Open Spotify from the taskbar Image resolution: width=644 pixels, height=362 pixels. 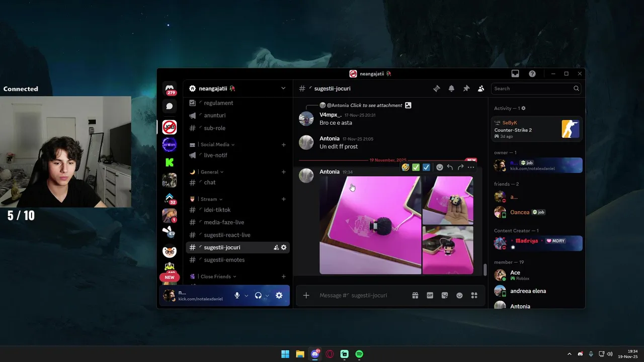359,354
